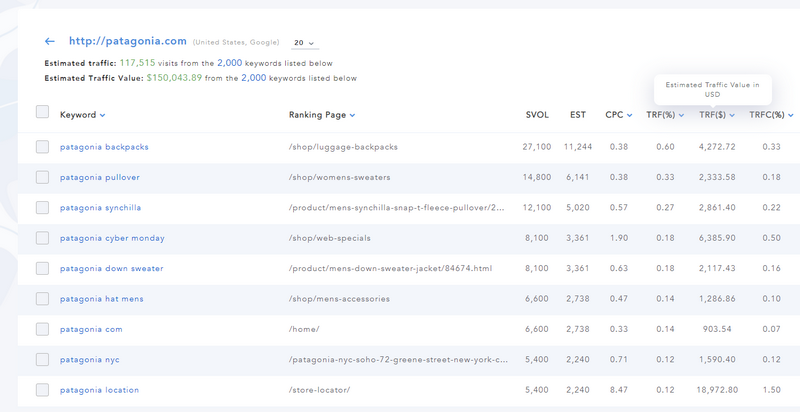Check the patagonia hat mens row checkbox
The width and height of the screenshot is (800, 412).
[x=42, y=299]
